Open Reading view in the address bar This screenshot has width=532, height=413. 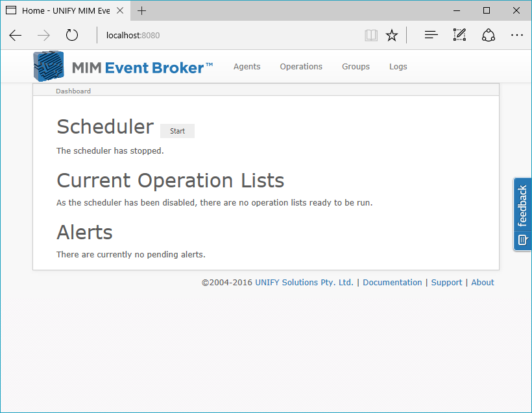tap(371, 35)
